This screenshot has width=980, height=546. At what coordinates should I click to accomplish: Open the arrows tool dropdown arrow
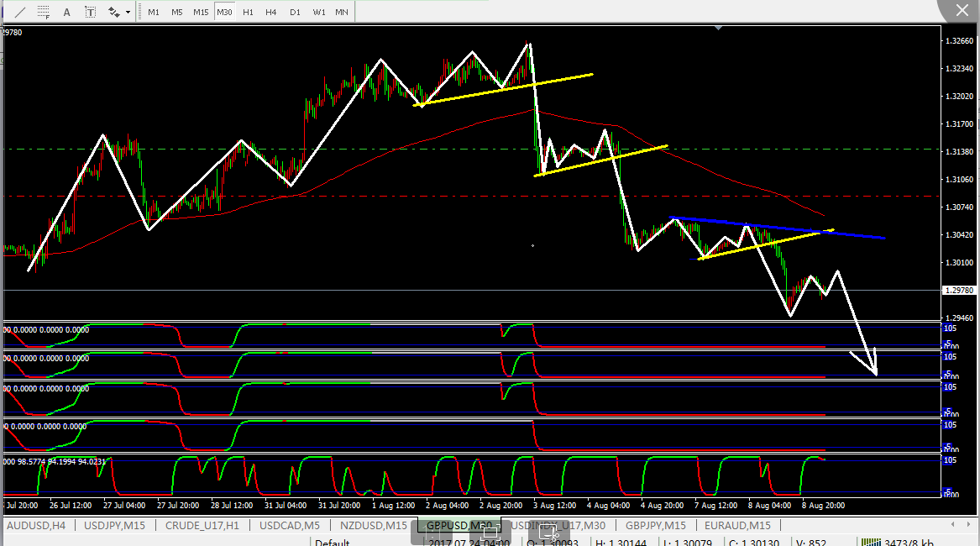coord(128,12)
